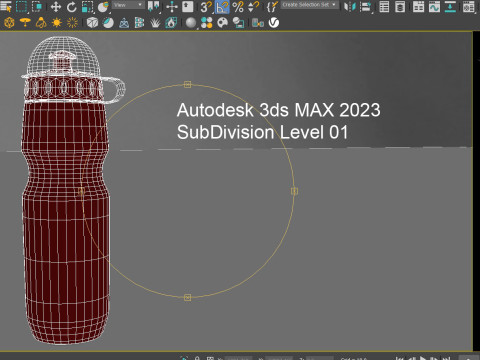Show the Ribbon toggle icon

coord(418,6)
